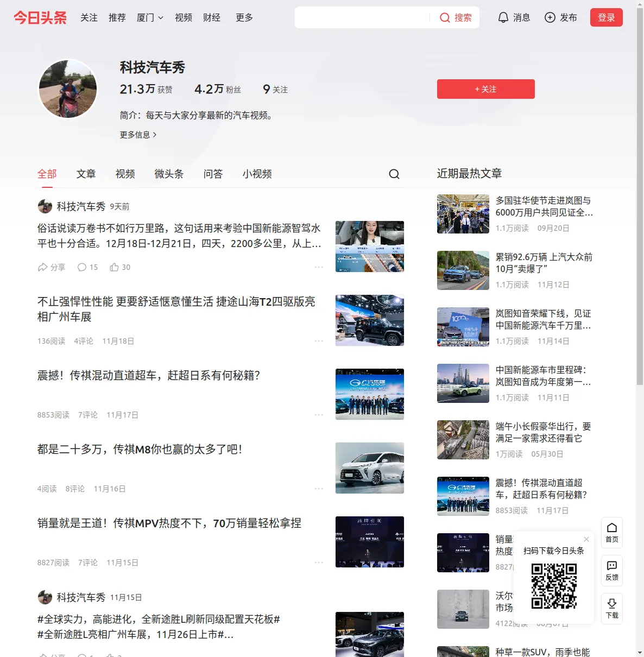The width and height of the screenshot is (644, 657).
Task: Open thumbnail of 捷途山海T2 article
Action: coord(370,320)
